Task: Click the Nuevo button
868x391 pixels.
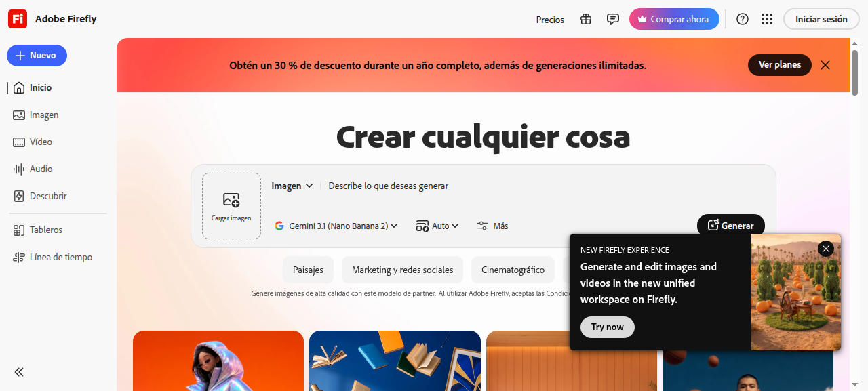Action: tap(37, 55)
